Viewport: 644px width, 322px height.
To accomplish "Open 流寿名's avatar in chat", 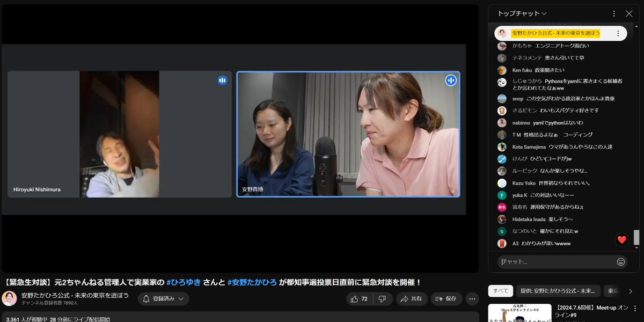I will point(502,207).
